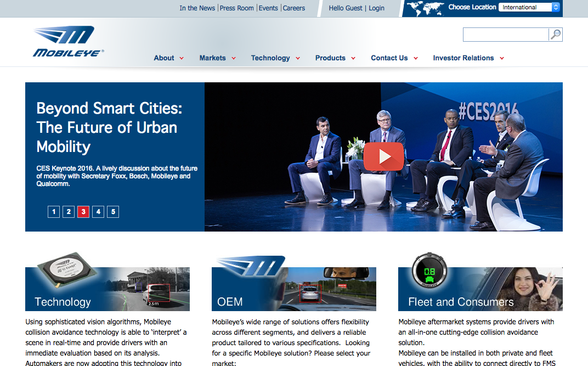
Task: Expand the About menu arrow
Action: [x=182, y=59]
